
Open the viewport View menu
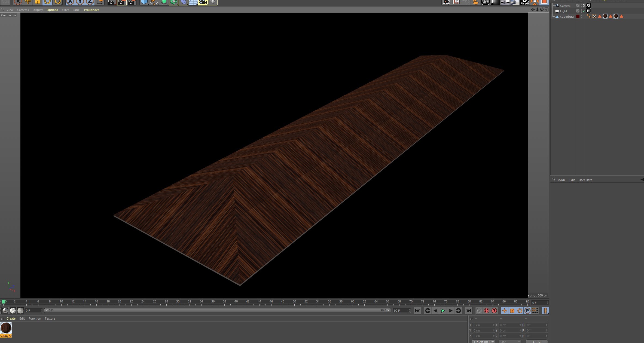click(10, 10)
